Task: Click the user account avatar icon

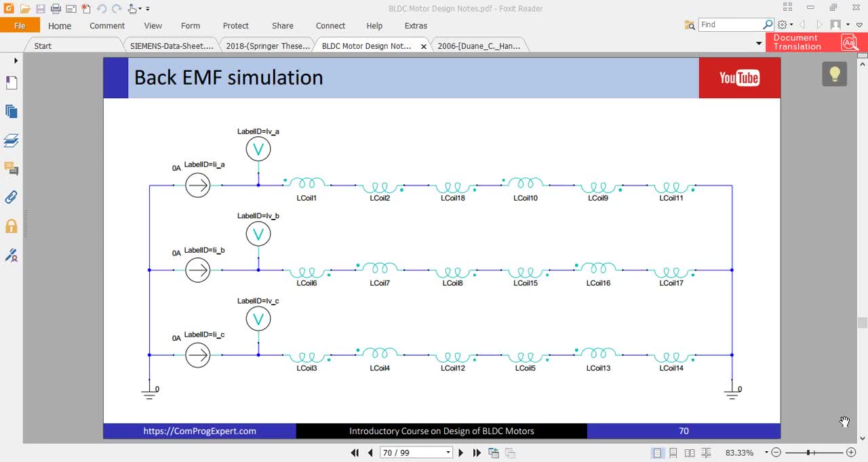Action: [835, 24]
